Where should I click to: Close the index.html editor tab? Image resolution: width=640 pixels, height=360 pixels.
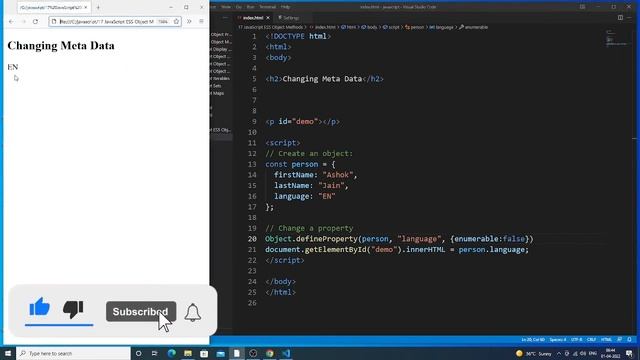tap(268, 18)
